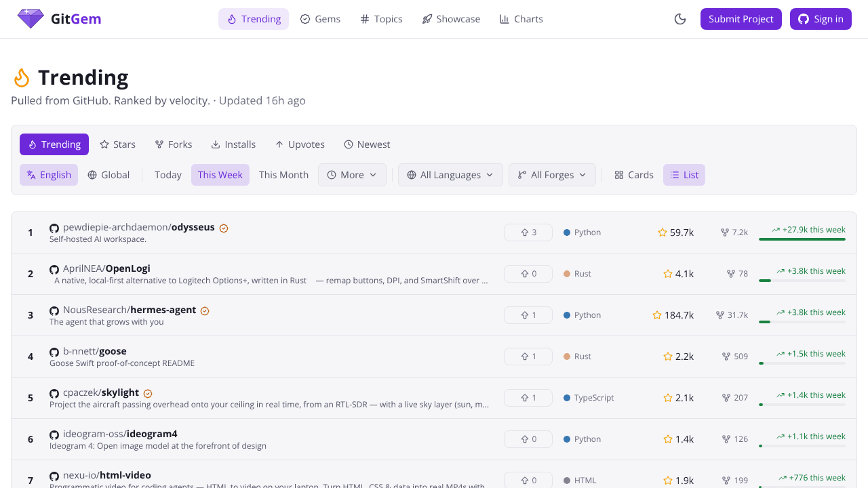Go to the Gems nav tab
Viewport: 868px width, 488px height.
coord(320,19)
